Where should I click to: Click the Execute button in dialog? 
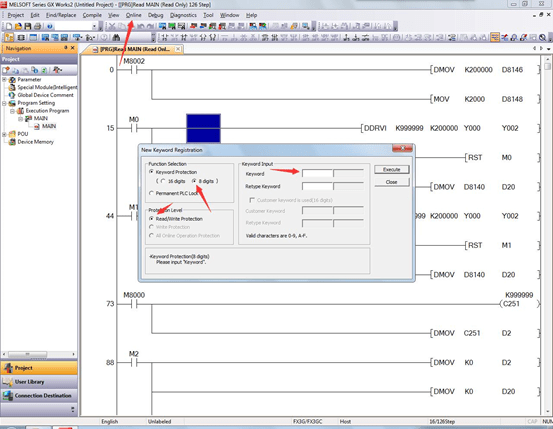[391, 170]
